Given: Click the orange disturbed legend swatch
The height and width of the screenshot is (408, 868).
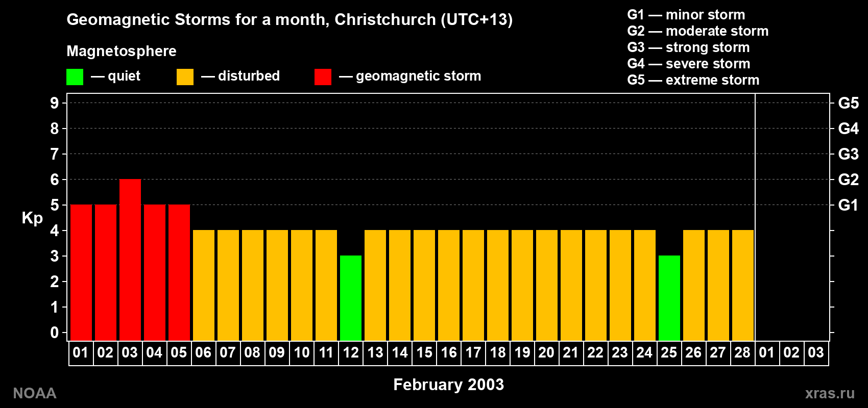Looking at the screenshot, I should (x=185, y=77).
